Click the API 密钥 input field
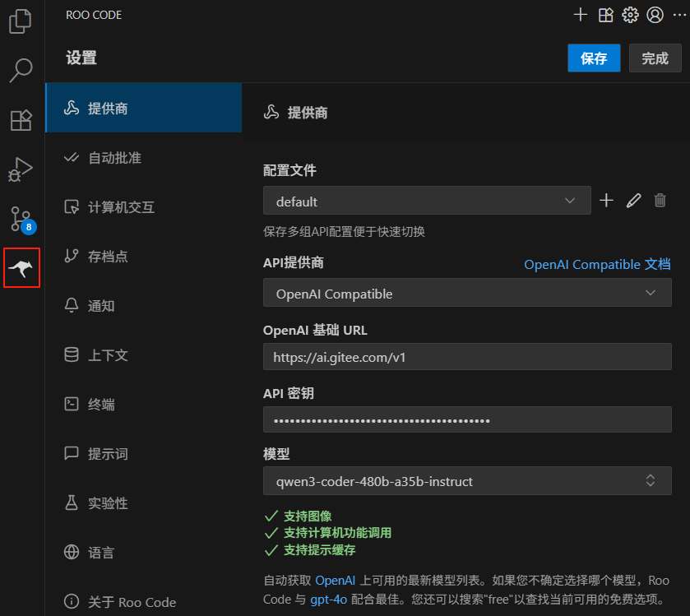This screenshot has width=690, height=616. 467,419
